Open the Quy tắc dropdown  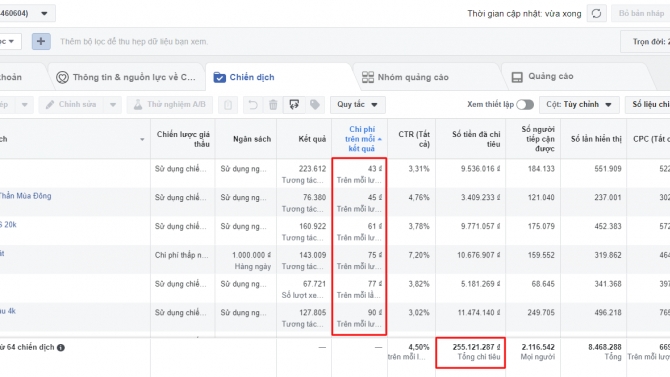(358, 105)
